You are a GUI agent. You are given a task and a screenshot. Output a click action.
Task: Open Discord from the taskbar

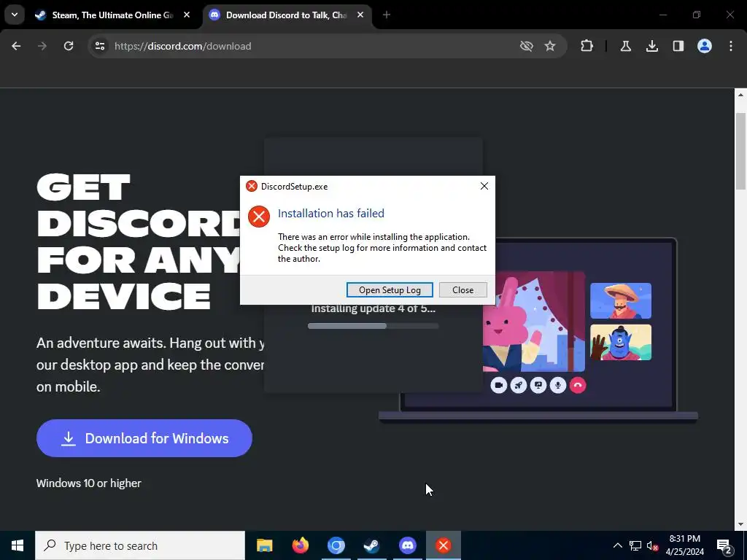click(407, 545)
